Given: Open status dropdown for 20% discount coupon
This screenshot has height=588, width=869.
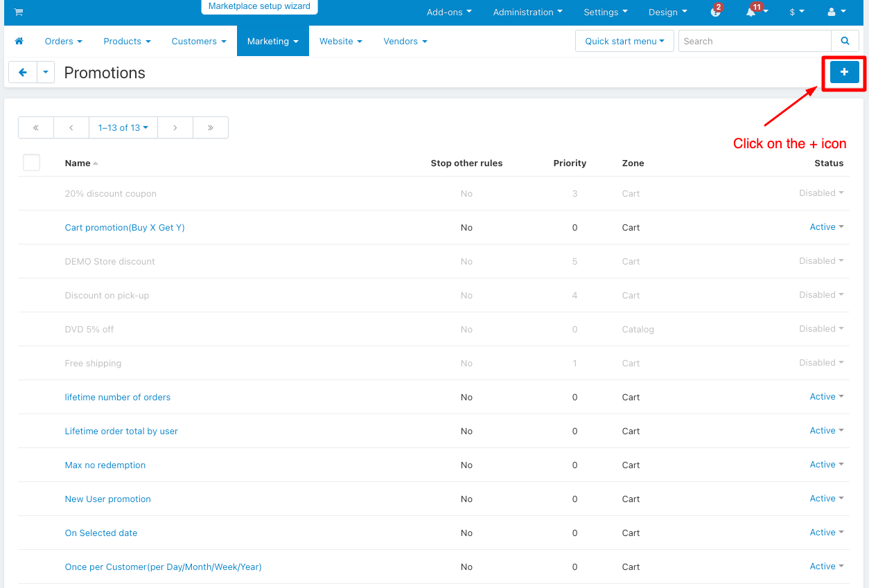Looking at the screenshot, I should pos(821,193).
